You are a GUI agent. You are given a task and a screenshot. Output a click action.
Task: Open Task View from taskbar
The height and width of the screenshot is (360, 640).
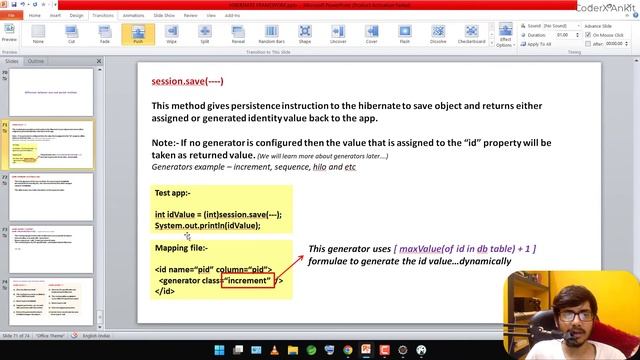click(x=238, y=350)
